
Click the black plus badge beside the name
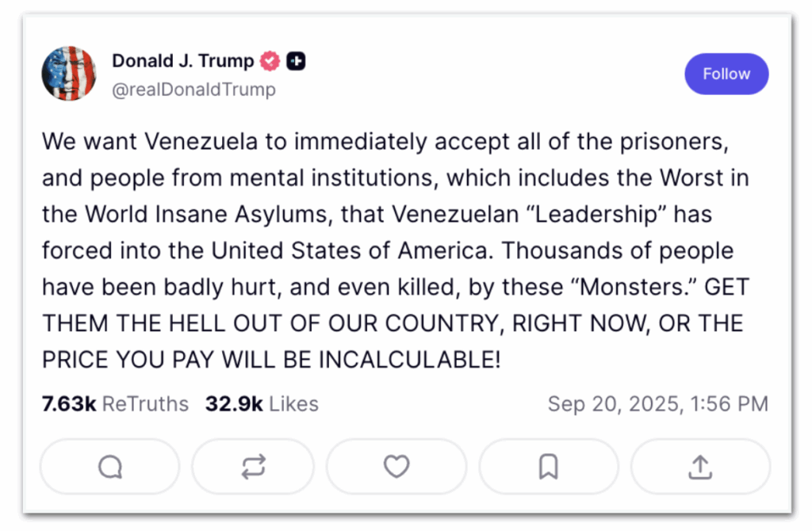[x=296, y=61]
